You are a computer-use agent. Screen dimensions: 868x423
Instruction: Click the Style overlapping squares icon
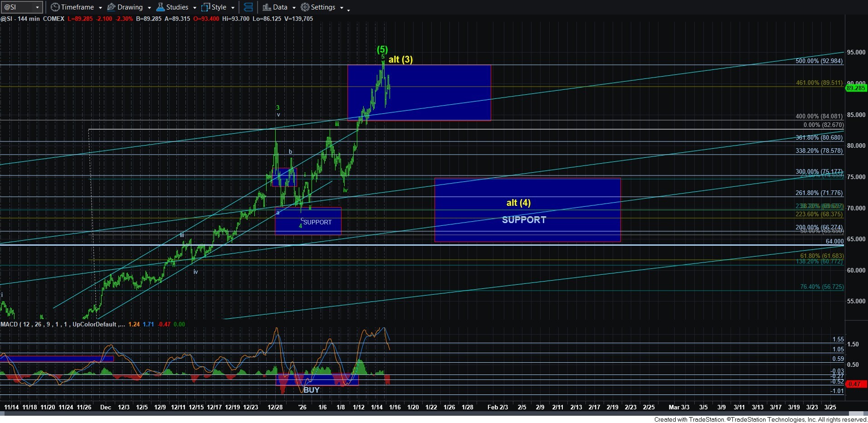pyautogui.click(x=205, y=7)
